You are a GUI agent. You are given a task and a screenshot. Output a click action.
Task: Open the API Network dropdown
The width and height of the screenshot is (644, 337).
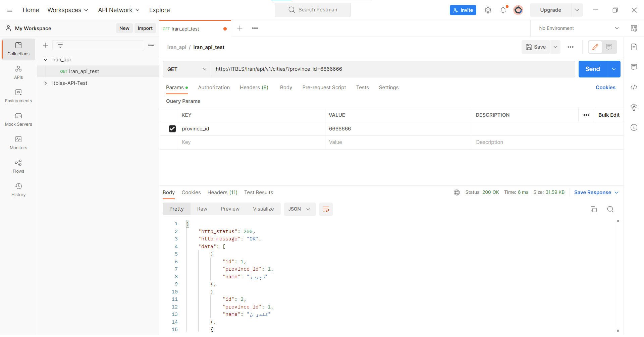119,10
